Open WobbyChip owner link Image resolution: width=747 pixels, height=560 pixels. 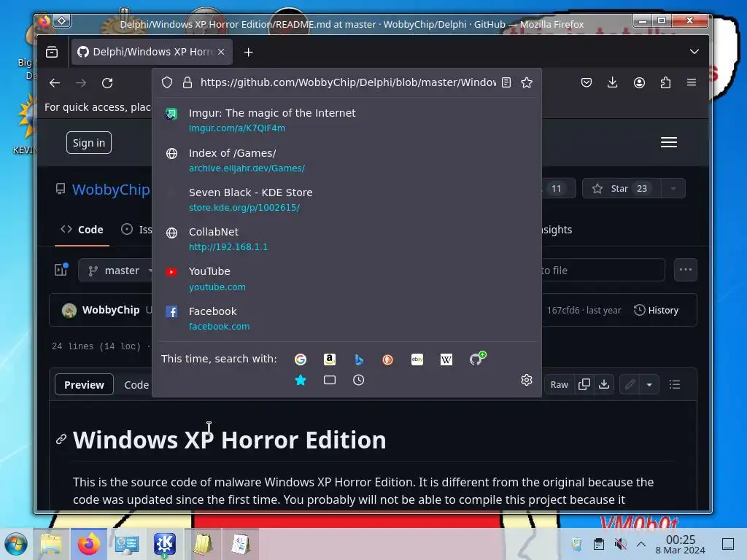click(x=111, y=190)
